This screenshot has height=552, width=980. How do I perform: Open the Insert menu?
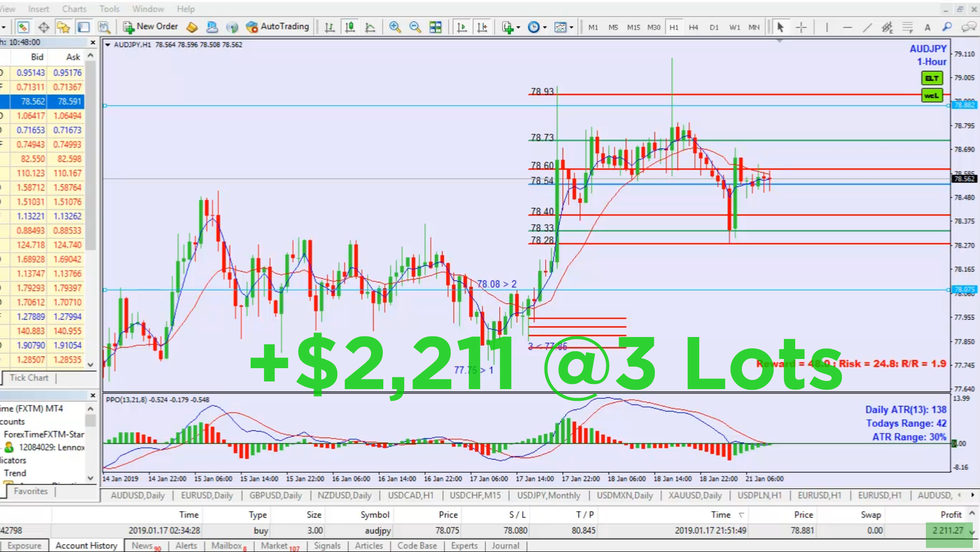tap(38, 9)
